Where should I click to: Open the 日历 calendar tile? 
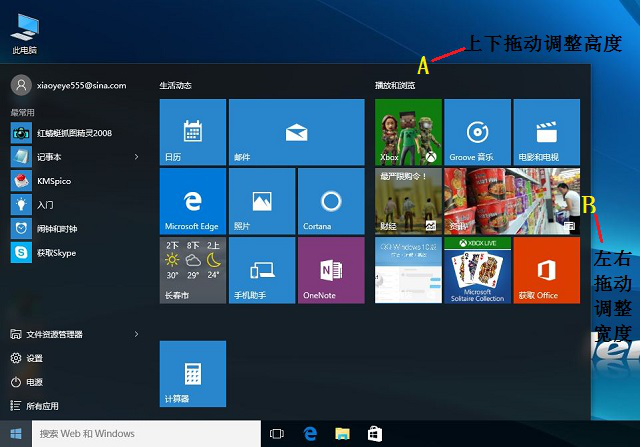click(193, 132)
